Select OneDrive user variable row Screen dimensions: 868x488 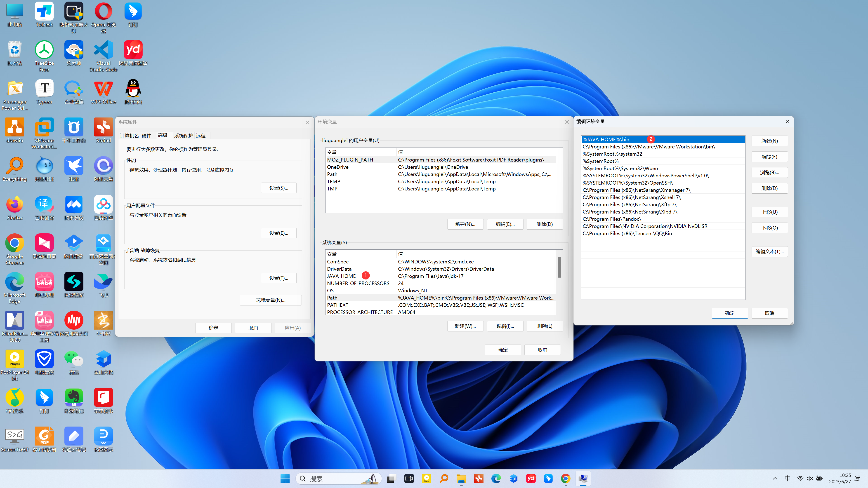click(x=441, y=167)
